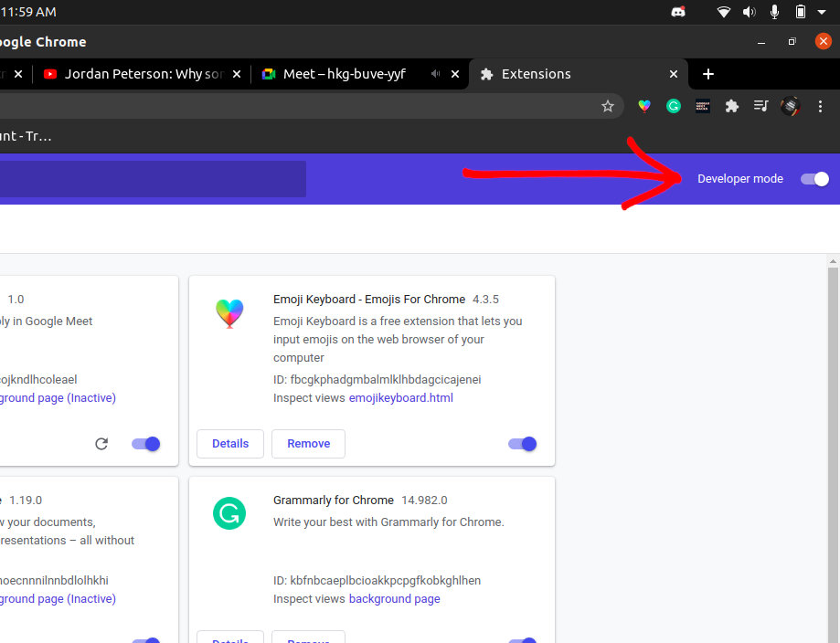Open the media control playlist icon
Viewport: 840px width, 643px height.
coord(760,106)
